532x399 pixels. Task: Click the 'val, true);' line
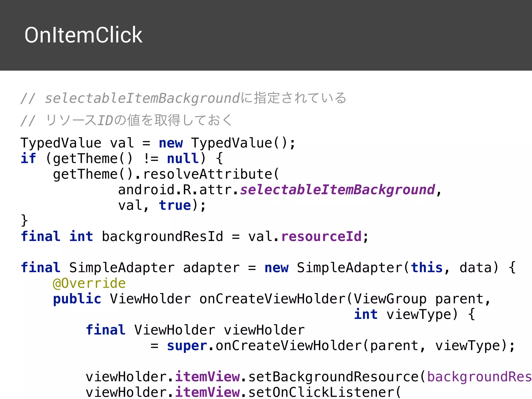click(x=162, y=205)
